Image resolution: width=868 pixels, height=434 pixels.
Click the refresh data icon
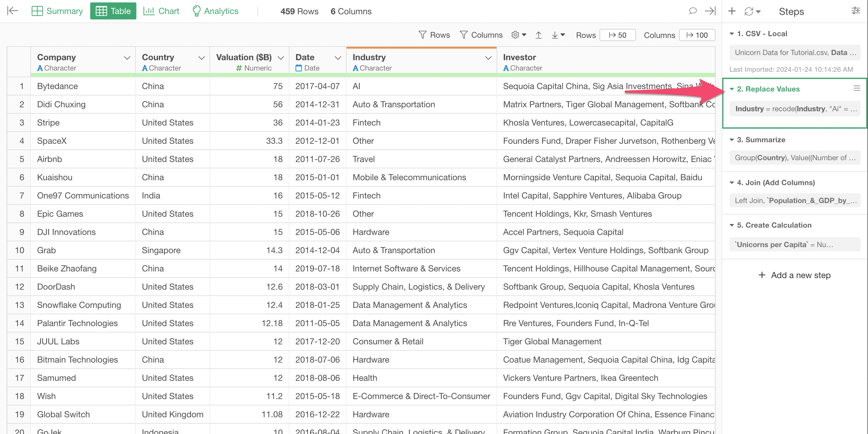click(749, 12)
